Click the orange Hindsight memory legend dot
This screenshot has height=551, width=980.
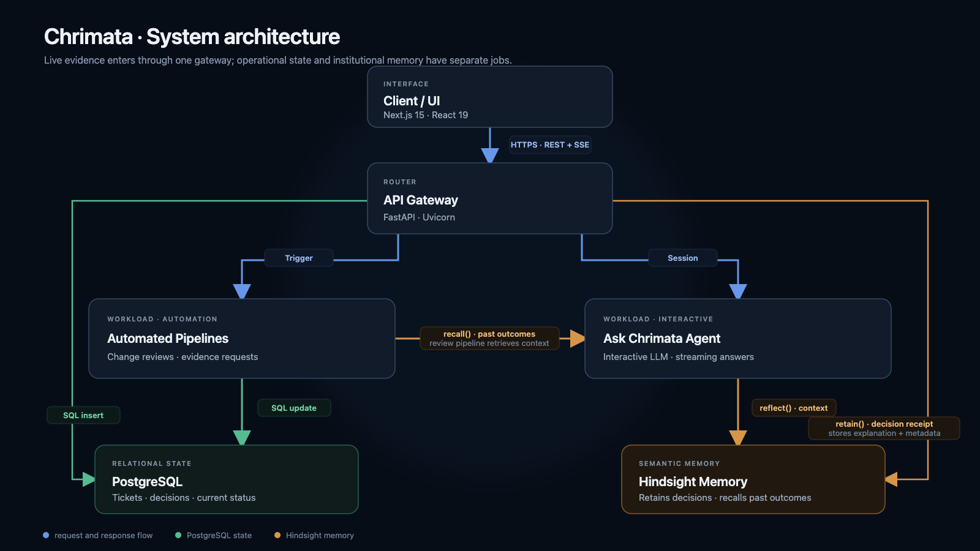click(277, 535)
